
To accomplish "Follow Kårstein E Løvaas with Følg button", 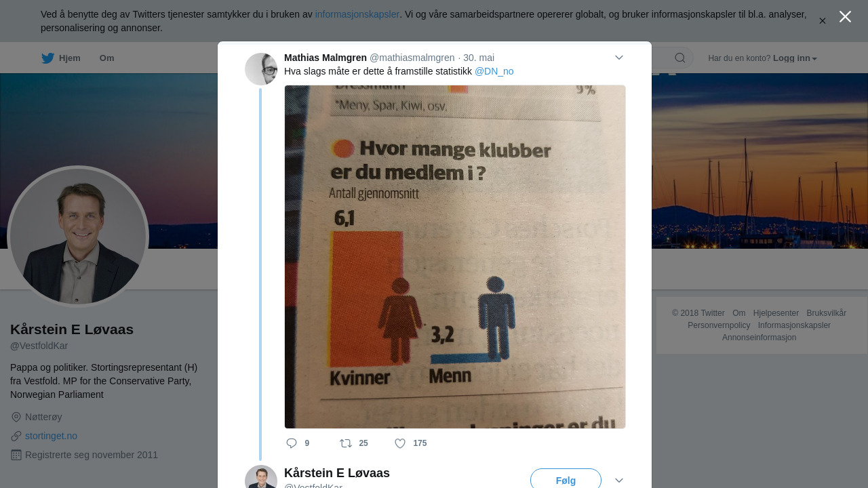I will (x=566, y=479).
